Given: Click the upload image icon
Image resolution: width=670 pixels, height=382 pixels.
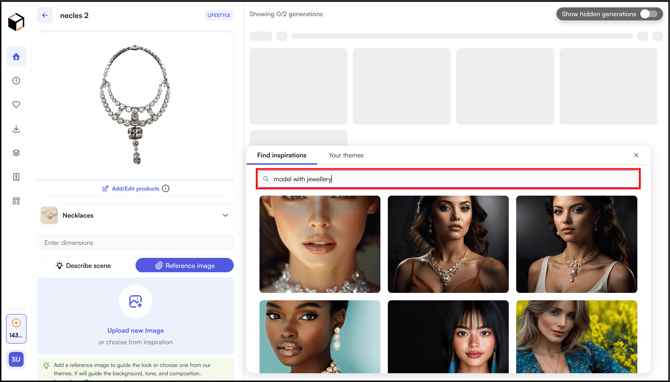Looking at the screenshot, I should click(135, 301).
